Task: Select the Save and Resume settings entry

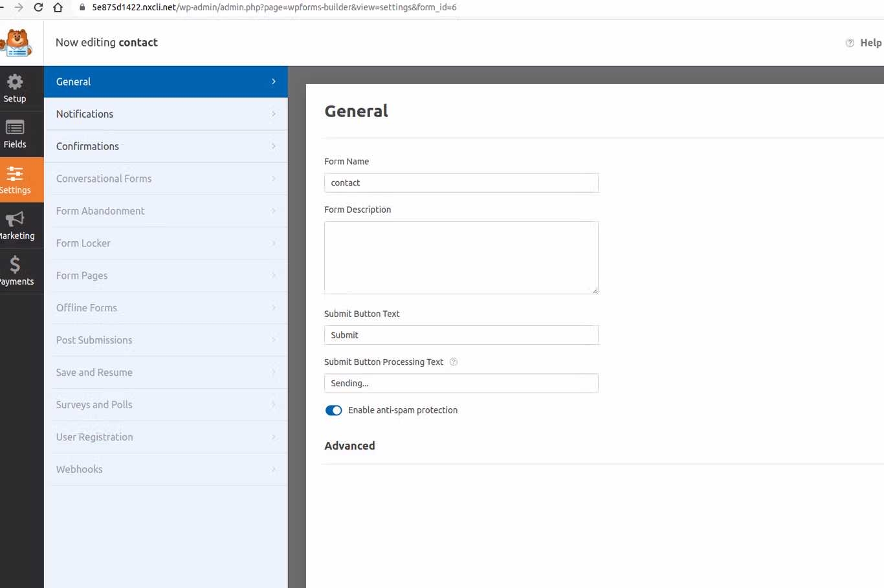Action: pyautogui.click(x=166, y=373)
